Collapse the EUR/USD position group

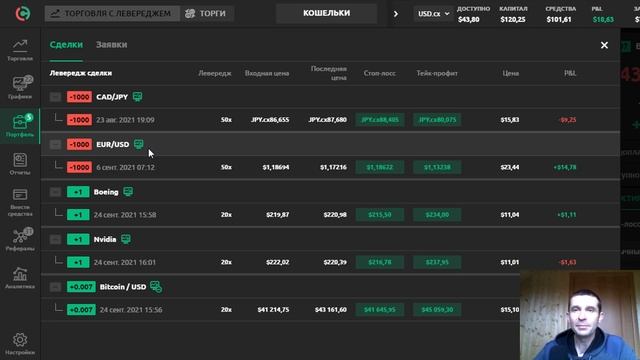56,144
